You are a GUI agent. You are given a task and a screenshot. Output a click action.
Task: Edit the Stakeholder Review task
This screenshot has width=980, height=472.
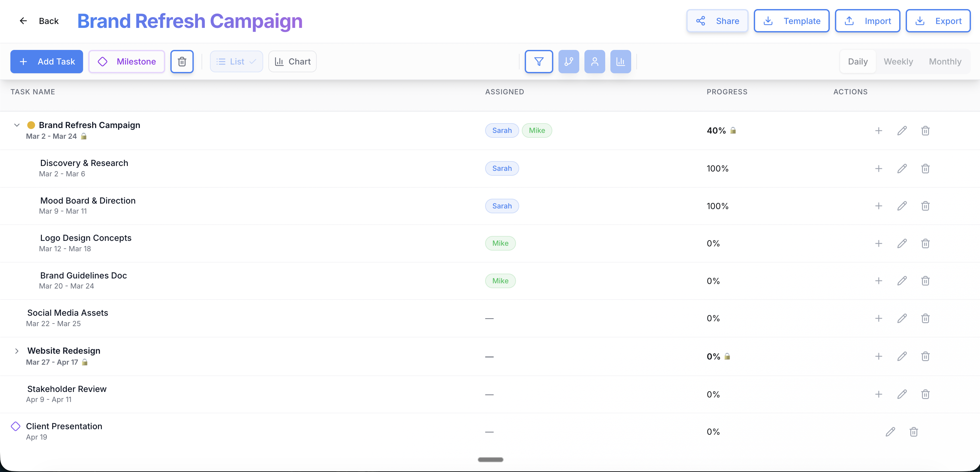tap(902, 395)
